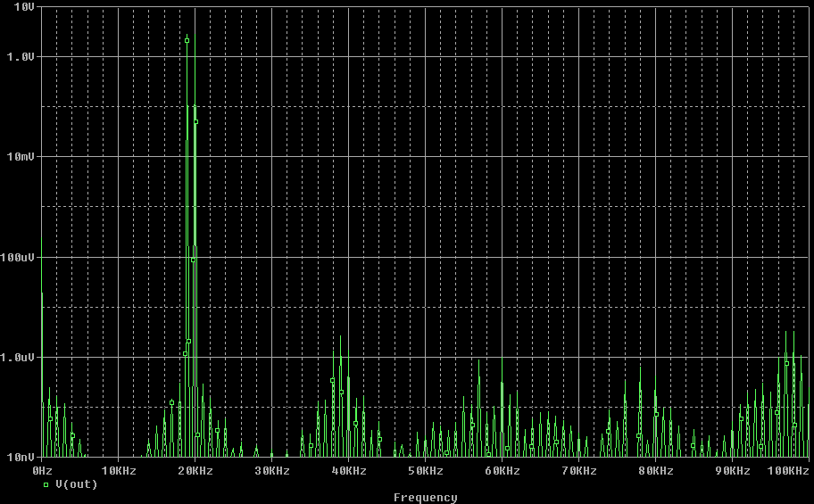The height and width of the screenshot is (504, 814).
Task: Click the 40KHz x-axis tick label
Action: pos(349,470)
